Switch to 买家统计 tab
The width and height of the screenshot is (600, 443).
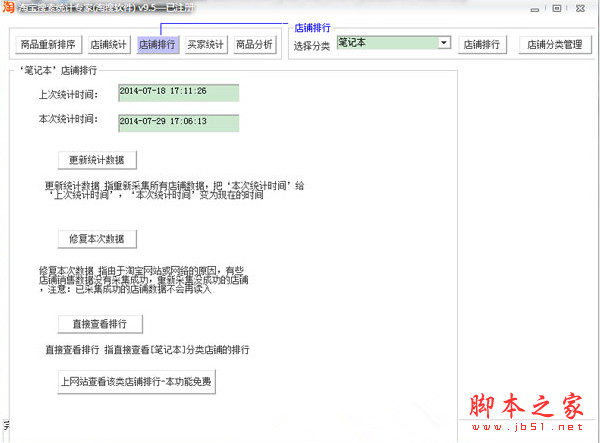pyautogui.click(x=206, y=45)
